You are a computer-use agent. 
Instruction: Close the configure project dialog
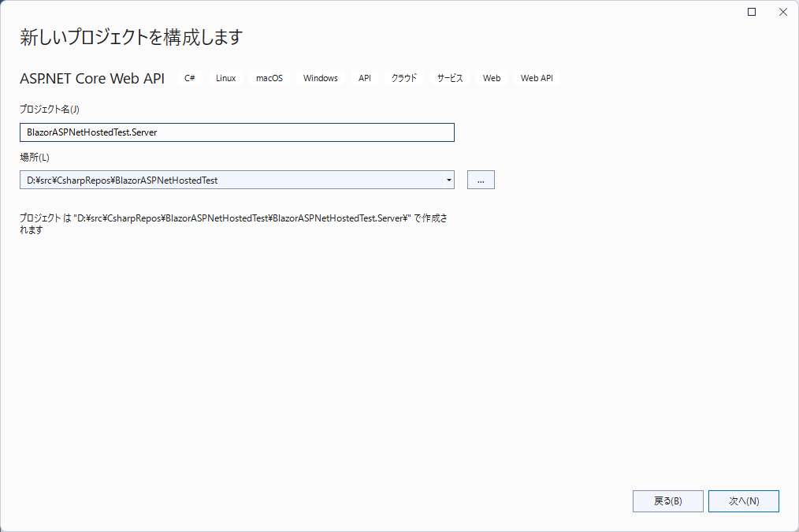pos(783,12)
